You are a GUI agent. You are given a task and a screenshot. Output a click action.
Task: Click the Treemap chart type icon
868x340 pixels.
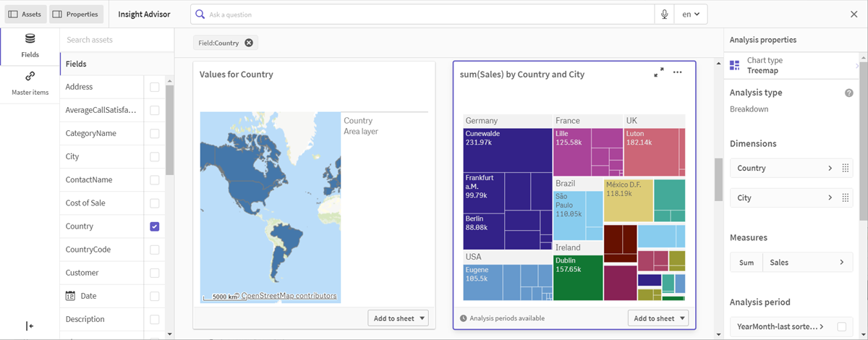(735, 66)
